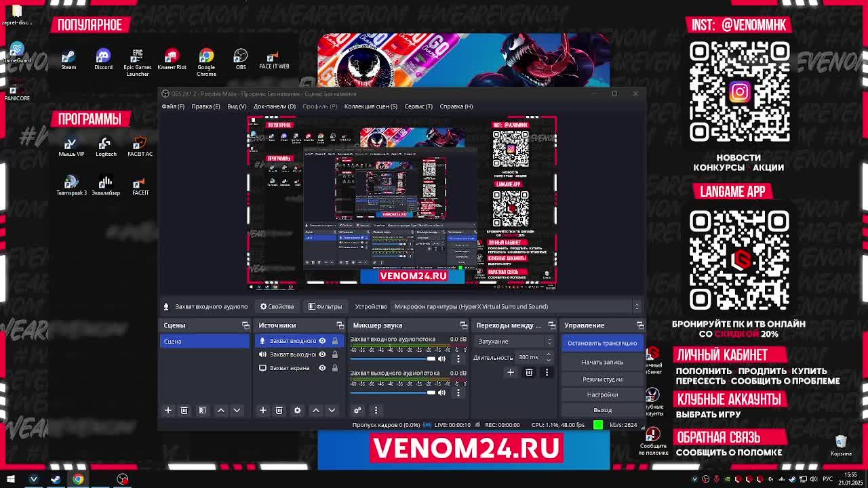Open the Steam desktop shortcut
Screen dimensions: 868x488
68,59
